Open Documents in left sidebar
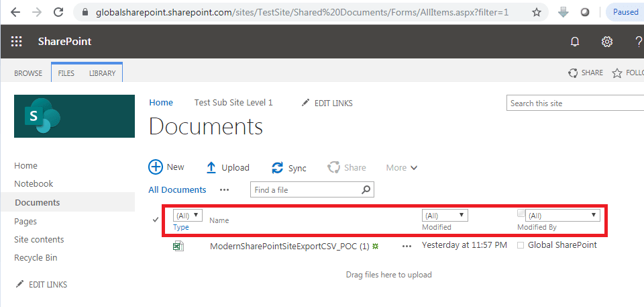 coord(38,202)
